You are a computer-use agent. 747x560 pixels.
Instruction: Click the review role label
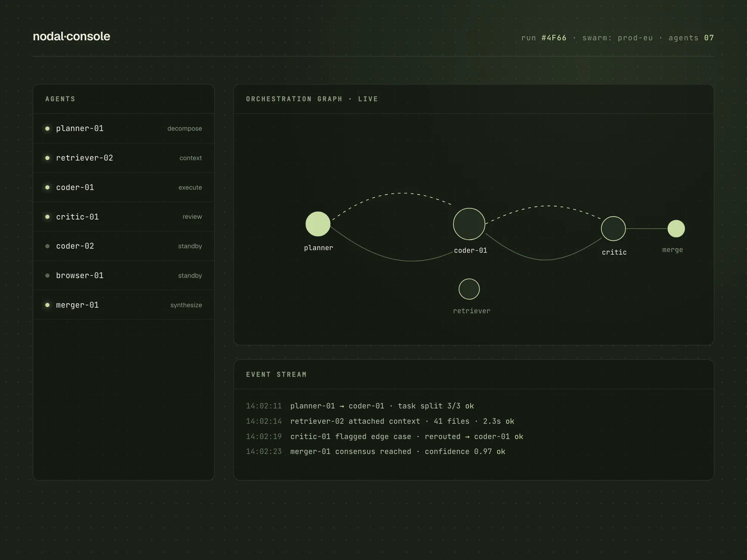click(x=192, y=217)
